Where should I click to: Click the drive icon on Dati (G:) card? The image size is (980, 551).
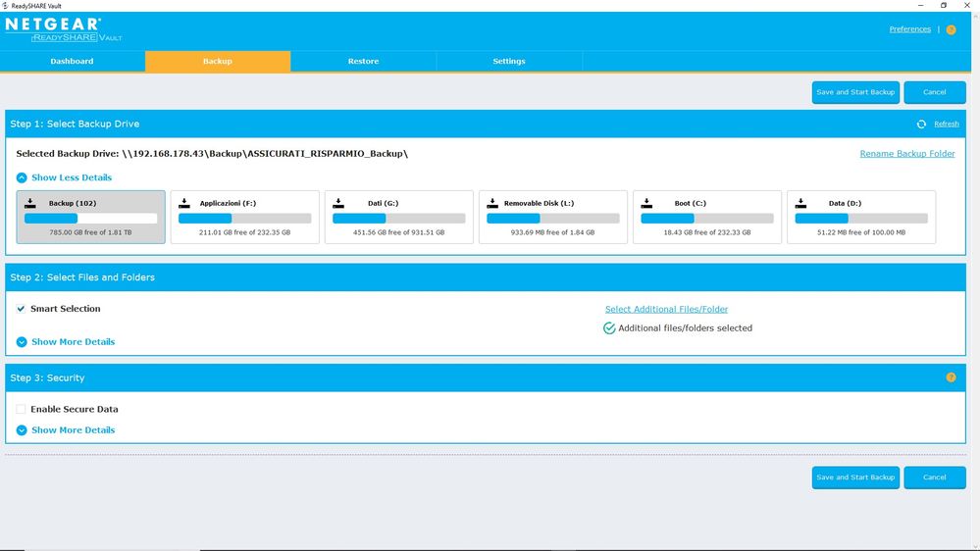coord(338,203)
